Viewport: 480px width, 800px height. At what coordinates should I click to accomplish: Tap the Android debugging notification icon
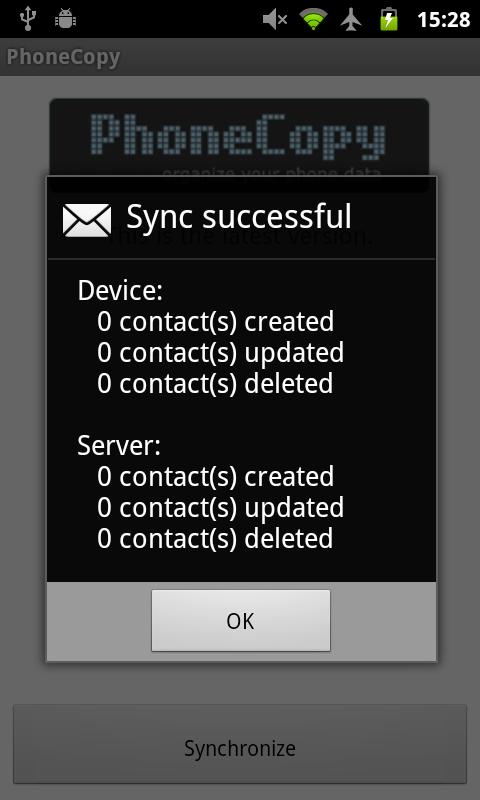click(65, 19)
